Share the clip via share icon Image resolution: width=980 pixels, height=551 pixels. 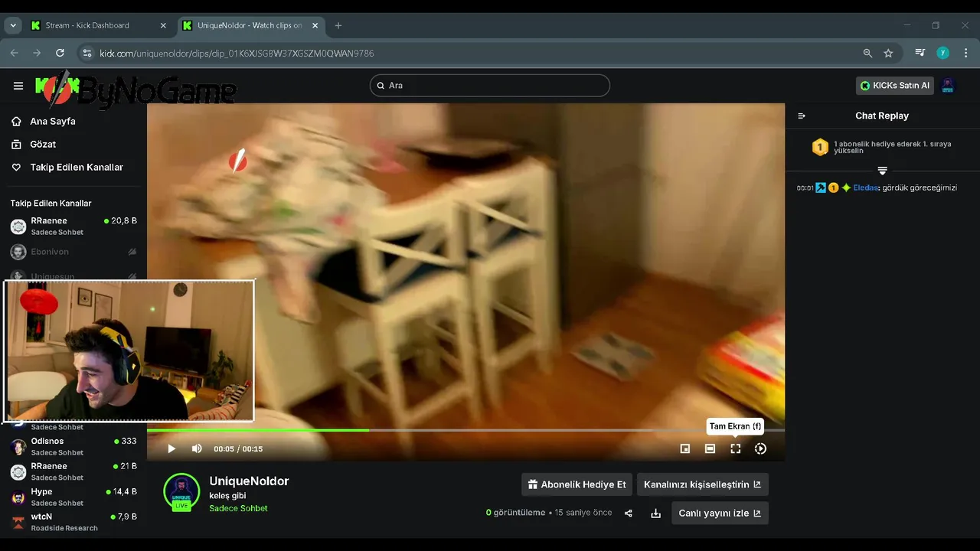point(629,514)
